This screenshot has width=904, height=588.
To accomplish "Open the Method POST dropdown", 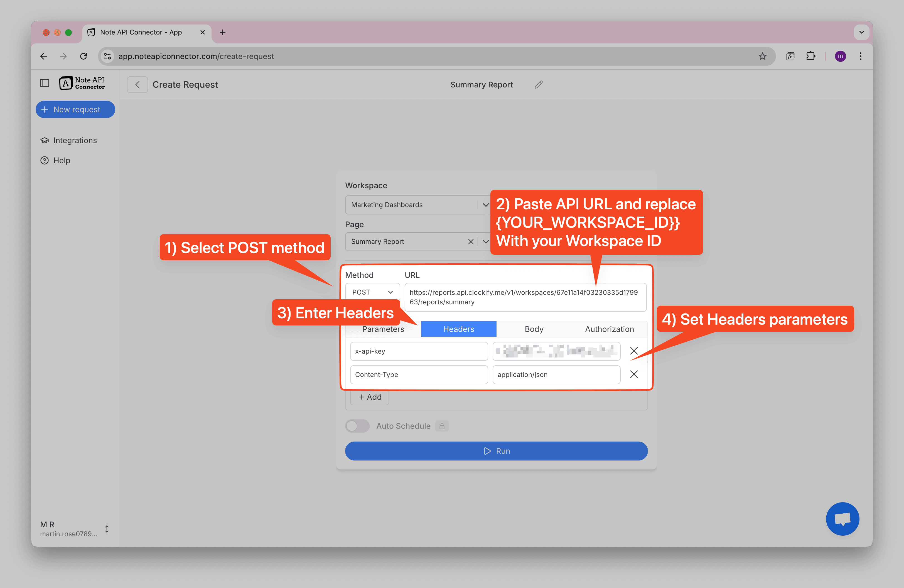I will (x=372, y=292).
